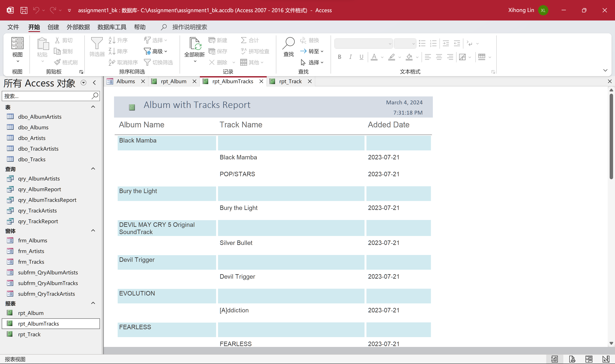Click the numbered list icon
This screenshot has height=364, width=615.
coord(433,43)
